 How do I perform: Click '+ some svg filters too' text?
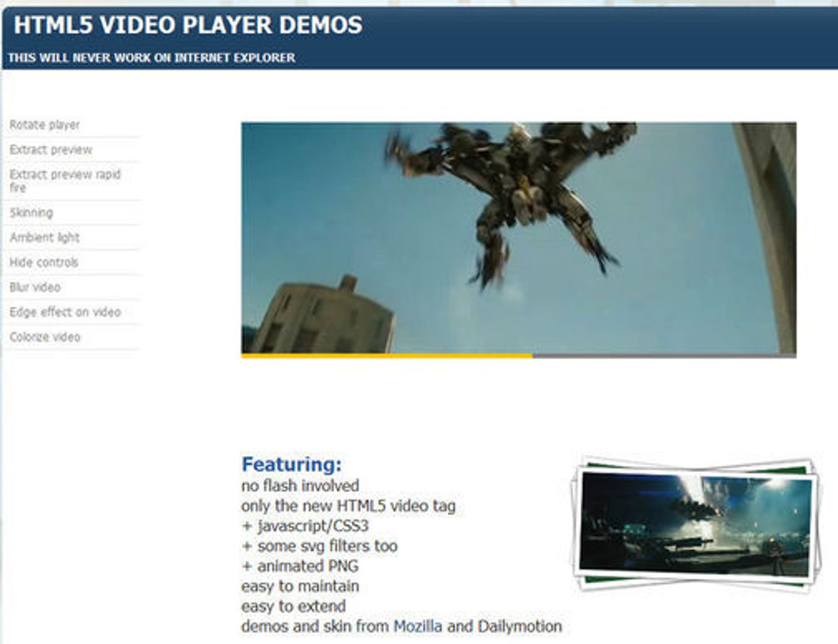[320, 546]
